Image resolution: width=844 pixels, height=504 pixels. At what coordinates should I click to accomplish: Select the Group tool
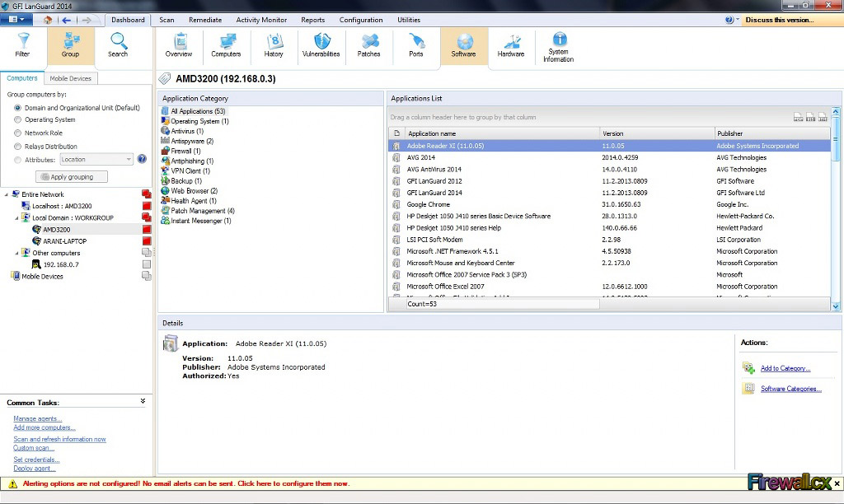pos(71,45)
